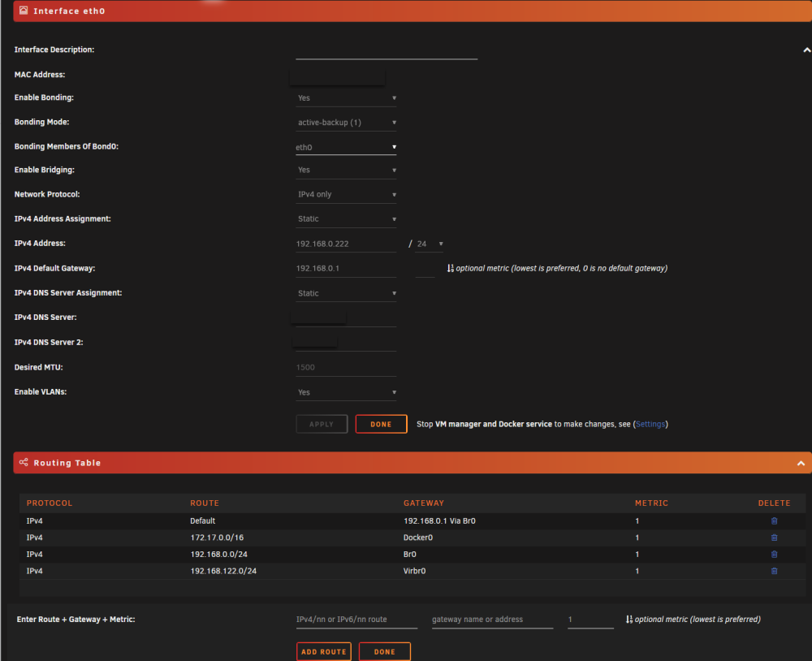The width and height of the screenshot is (812, 661).
Task: Click the Interface eth0 header icon
Action: click(24, 11)
